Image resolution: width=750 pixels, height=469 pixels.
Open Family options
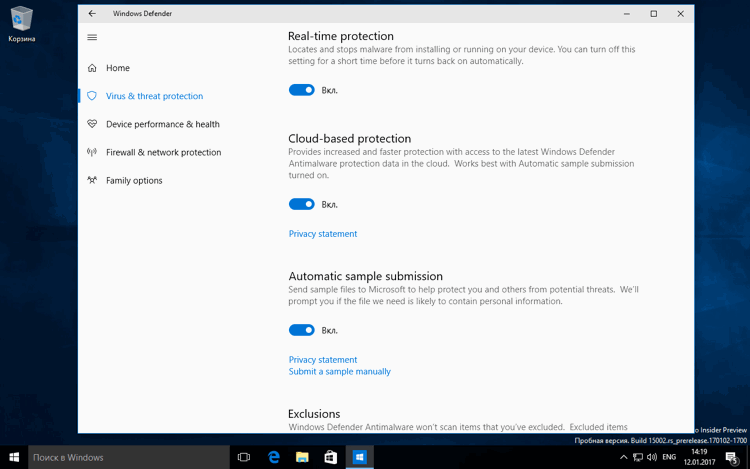134,181
